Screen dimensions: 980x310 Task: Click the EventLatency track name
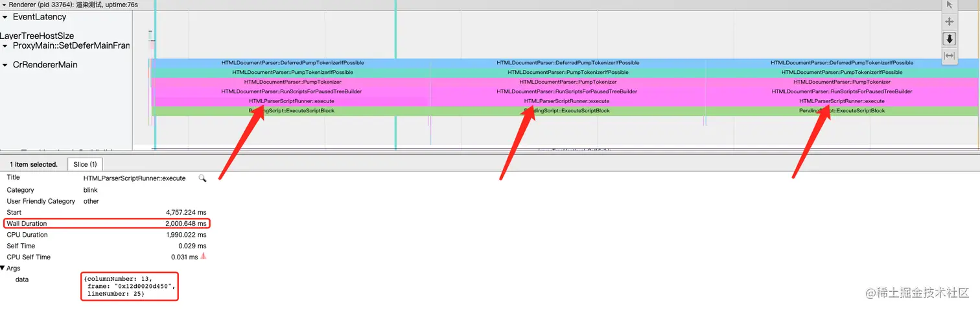coord(40,18)
